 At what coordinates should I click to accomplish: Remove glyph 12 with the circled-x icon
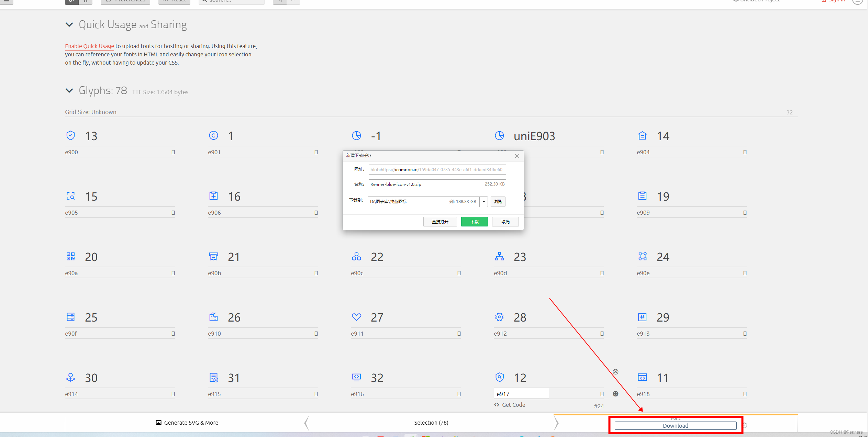coord(615,372)
